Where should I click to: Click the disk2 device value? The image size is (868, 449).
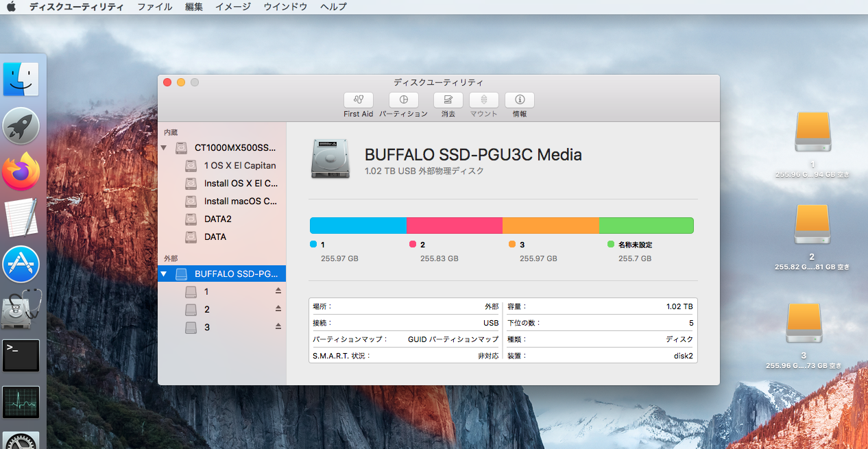tap(684, 356)
